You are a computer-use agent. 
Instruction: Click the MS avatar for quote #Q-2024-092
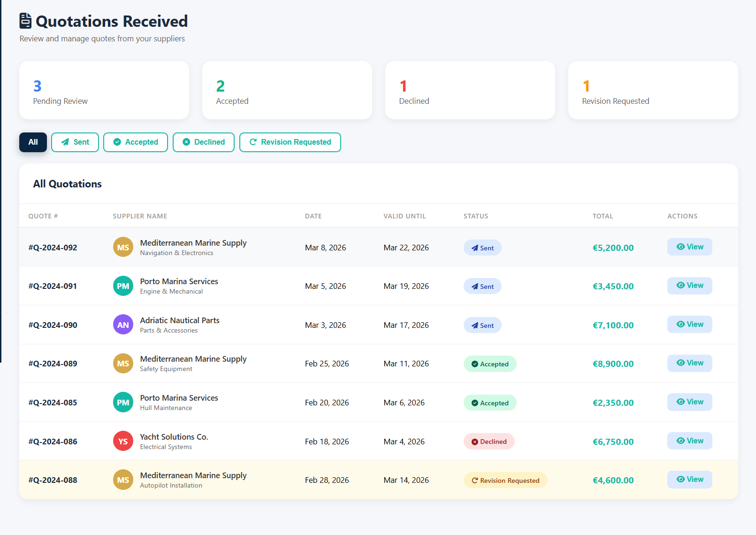[123, 248]
